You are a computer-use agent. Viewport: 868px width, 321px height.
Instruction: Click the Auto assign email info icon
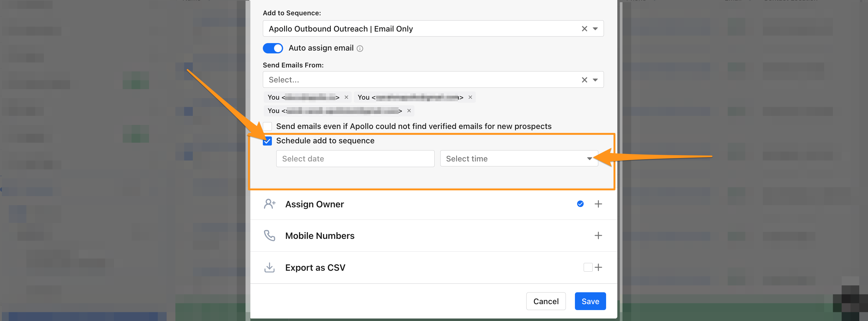tap(360, 49)
